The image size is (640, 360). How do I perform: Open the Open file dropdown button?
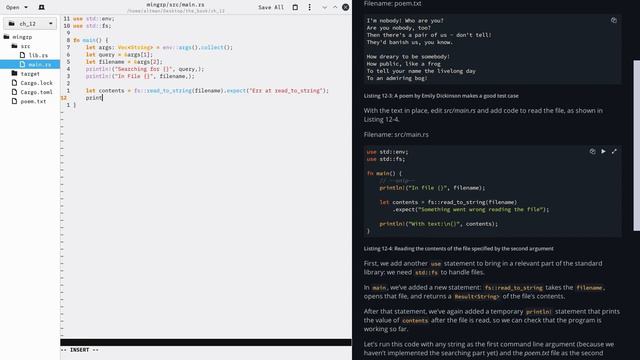17,7
